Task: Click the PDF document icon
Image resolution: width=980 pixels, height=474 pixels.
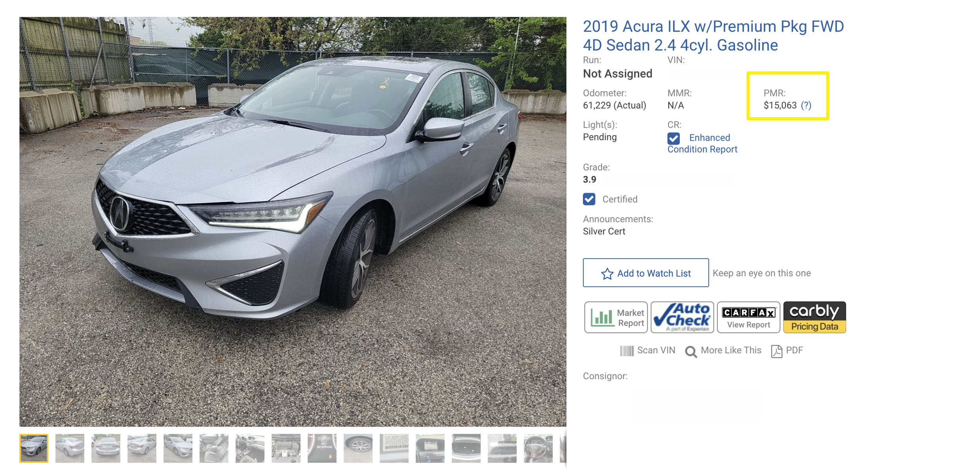Action: coord(777,351)
